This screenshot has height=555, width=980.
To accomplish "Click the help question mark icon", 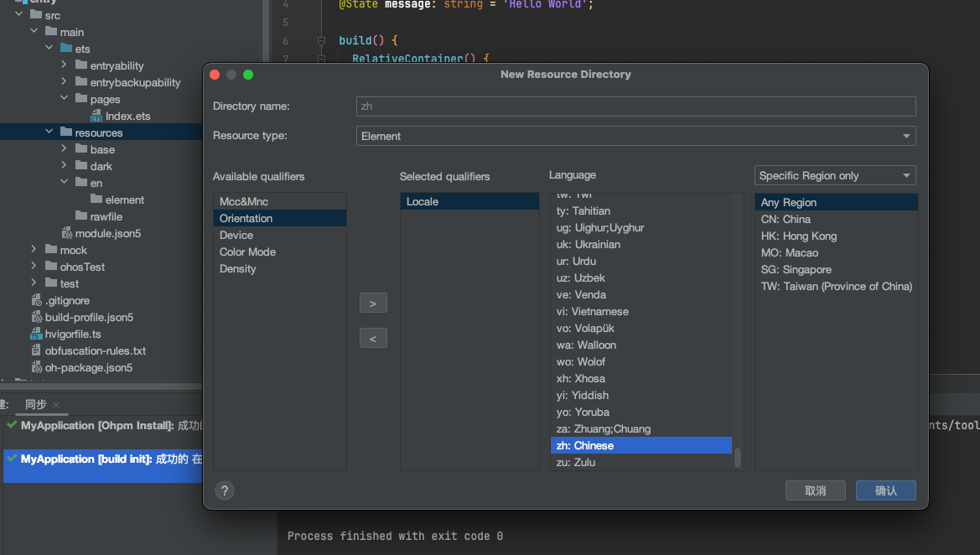I will 225,490.
